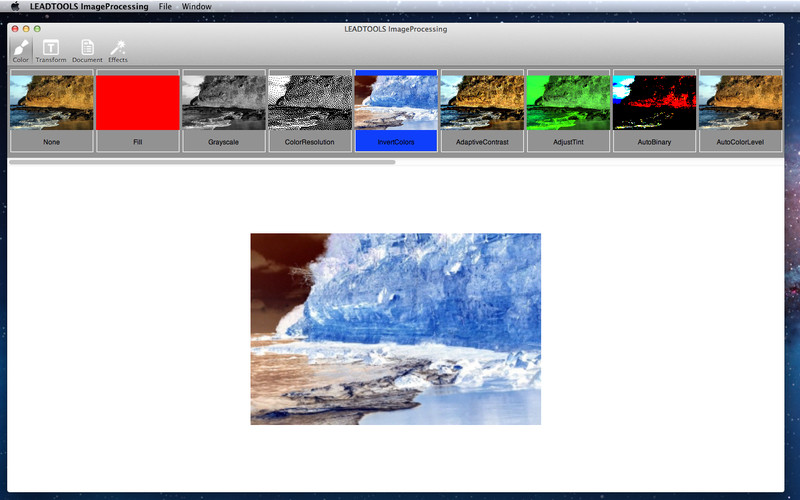This screenshot has width=800, height=500.
Task: Apply the AutoColorLevel filter thumbnail
Action: tap(741, 103)
